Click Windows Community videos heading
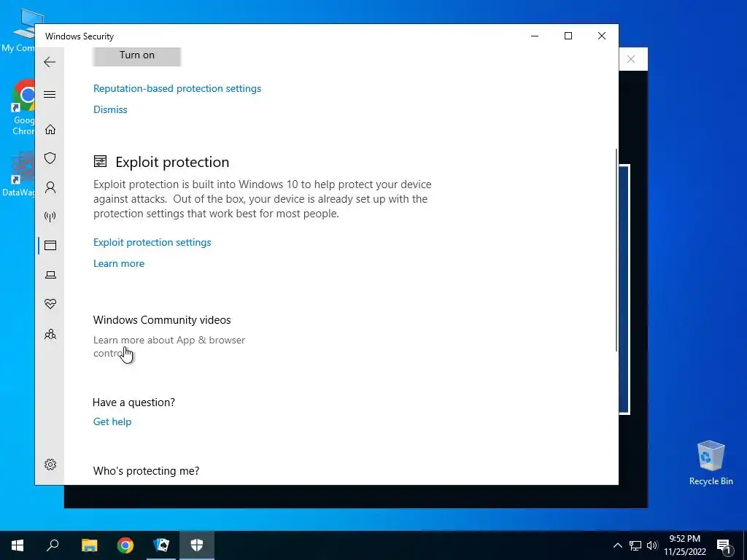Image resolution: width=747 pixels, height=560 pixels. 162,320
